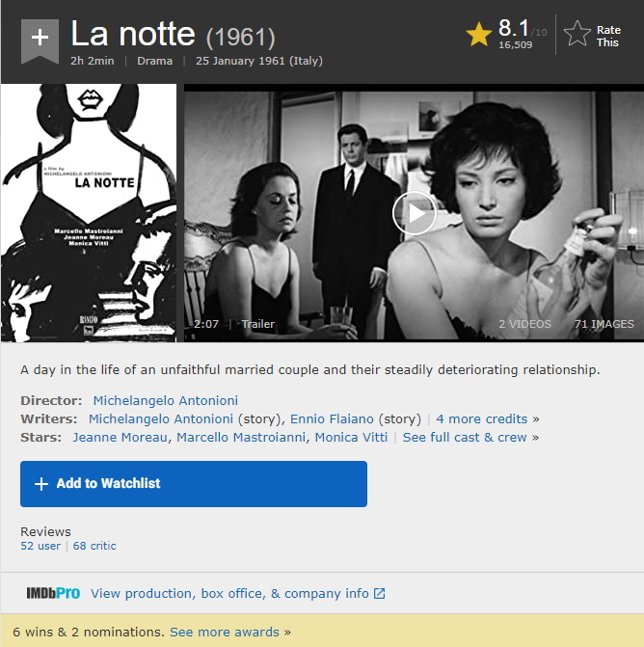
Task: Click the gold rating star icon
Action: pyautogui.click(x=479, y=35)
